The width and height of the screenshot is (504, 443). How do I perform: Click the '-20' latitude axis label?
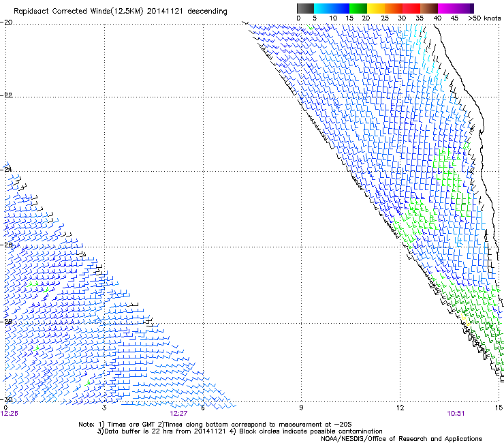pyautogui.click(x=6, y=22)
